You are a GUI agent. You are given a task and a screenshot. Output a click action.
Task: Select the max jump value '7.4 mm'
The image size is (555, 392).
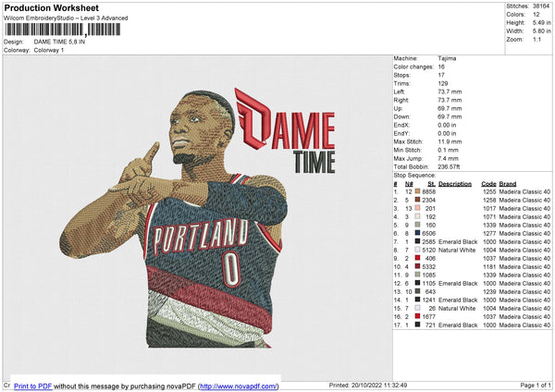448,158
